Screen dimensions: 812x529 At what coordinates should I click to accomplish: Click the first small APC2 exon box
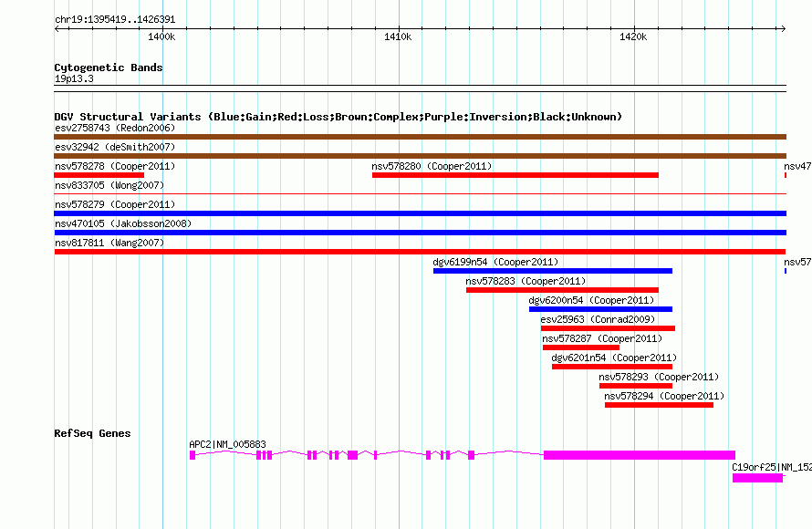click(x=193, y=455)
